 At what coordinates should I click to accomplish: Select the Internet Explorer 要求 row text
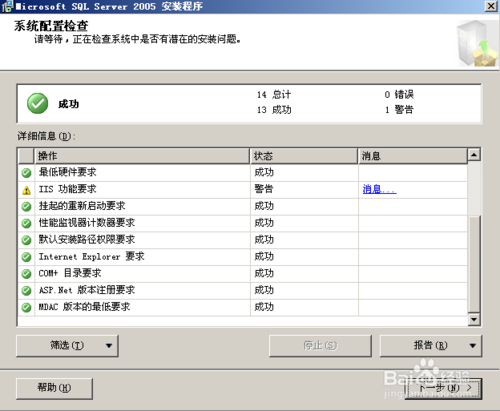[91, 256]
